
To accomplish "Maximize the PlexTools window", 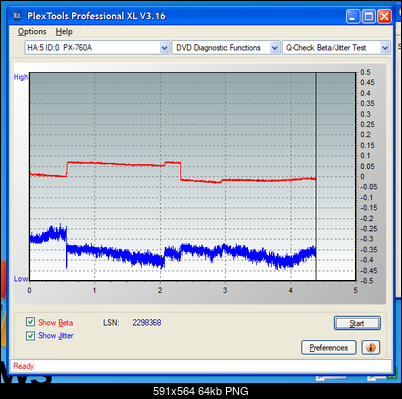I will (369, 16).
